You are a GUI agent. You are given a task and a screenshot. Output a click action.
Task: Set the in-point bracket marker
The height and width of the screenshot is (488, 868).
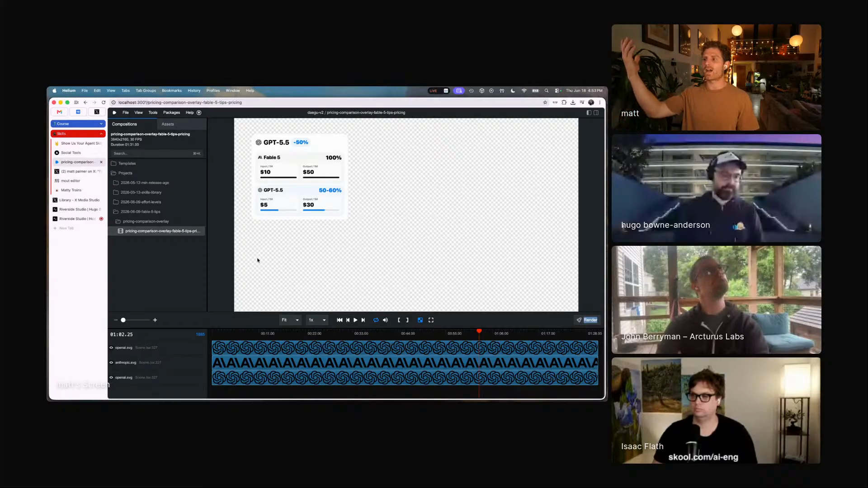399,320
